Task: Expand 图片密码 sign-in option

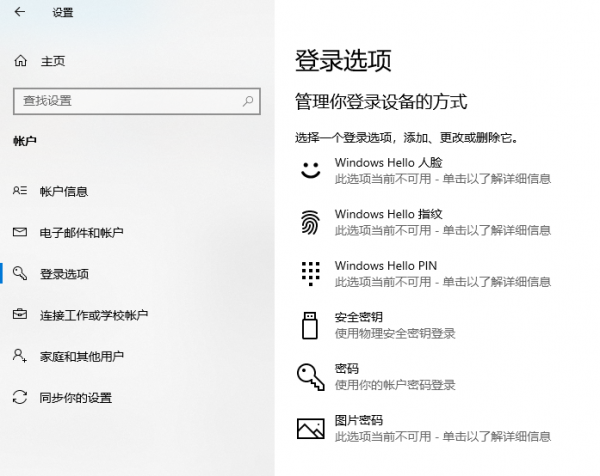Action: 424,429
